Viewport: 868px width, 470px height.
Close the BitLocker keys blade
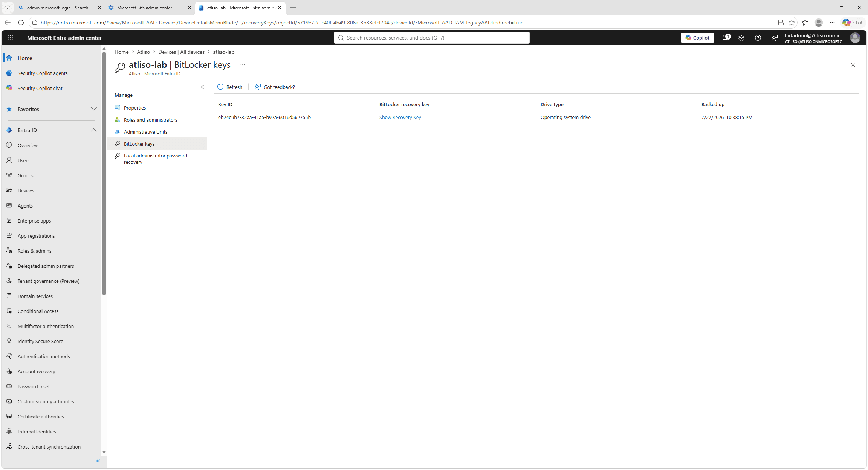(x=853, y=65)
